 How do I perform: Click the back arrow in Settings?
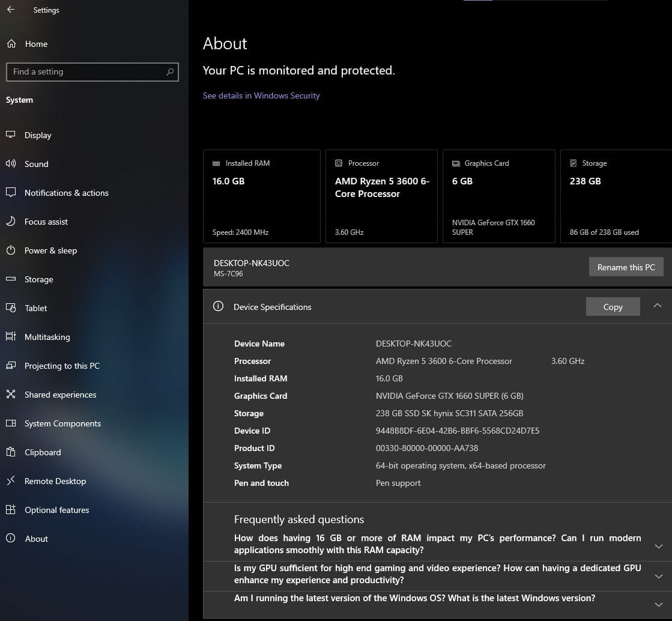pyautogui.click(x=11, y=10)
